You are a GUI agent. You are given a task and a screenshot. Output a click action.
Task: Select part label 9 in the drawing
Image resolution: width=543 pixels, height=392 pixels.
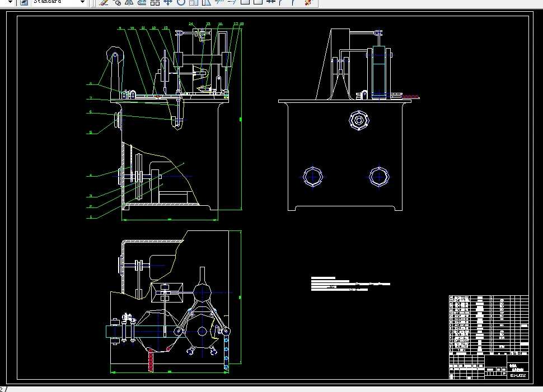(120, 29)
